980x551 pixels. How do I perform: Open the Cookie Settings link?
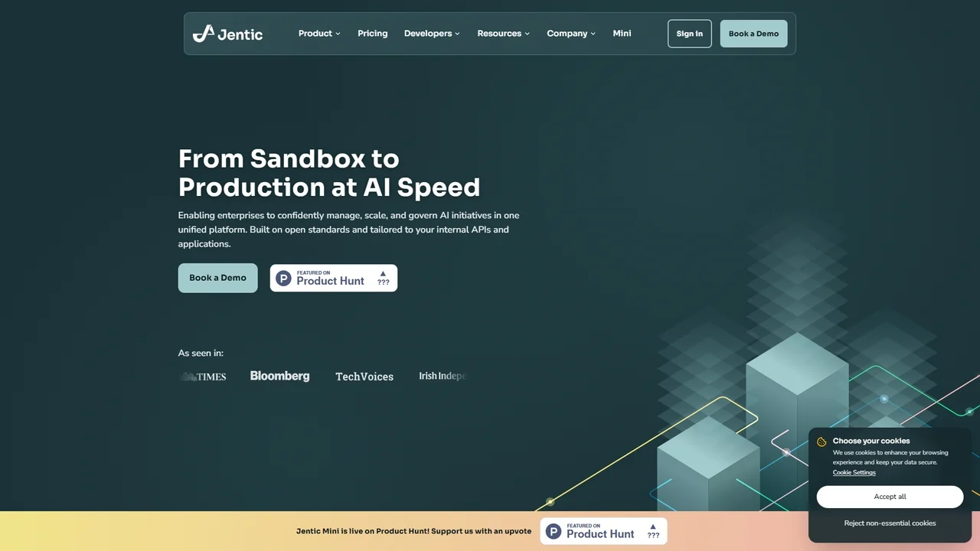tap(854, 473)
